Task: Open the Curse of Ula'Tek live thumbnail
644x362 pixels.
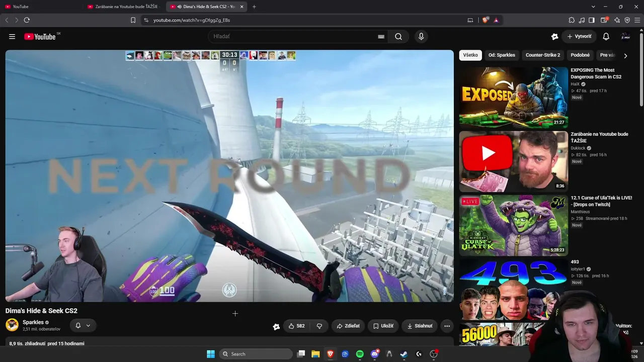Action: [x=514, y=225]
